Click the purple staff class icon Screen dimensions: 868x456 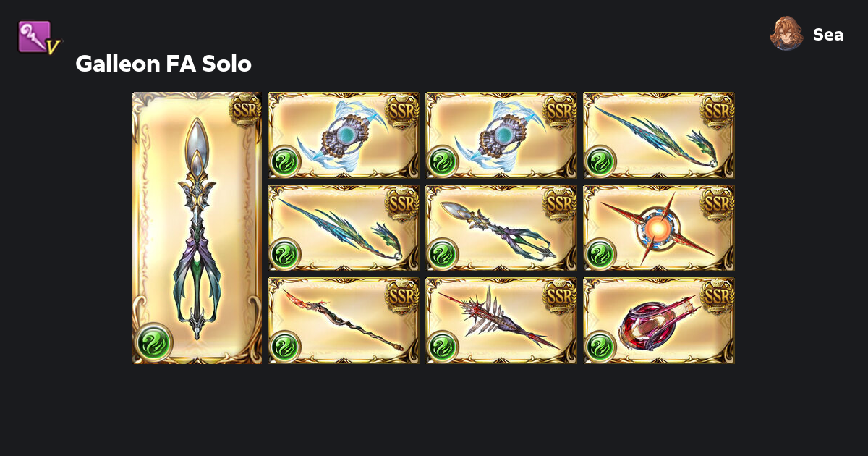pos(38,38)
